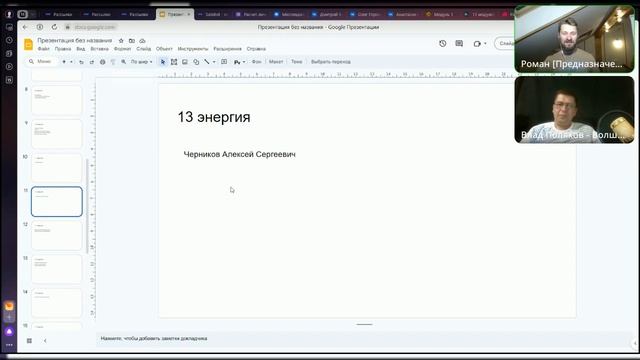Open the Формат menu
Viewport: 640px width, 360px height.
point(122,49)
